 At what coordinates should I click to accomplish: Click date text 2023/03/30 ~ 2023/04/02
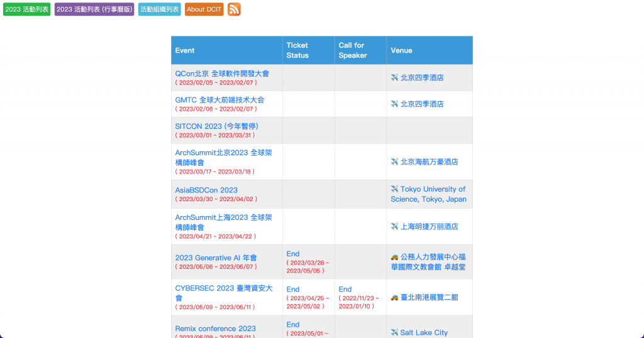click(216, 199)
